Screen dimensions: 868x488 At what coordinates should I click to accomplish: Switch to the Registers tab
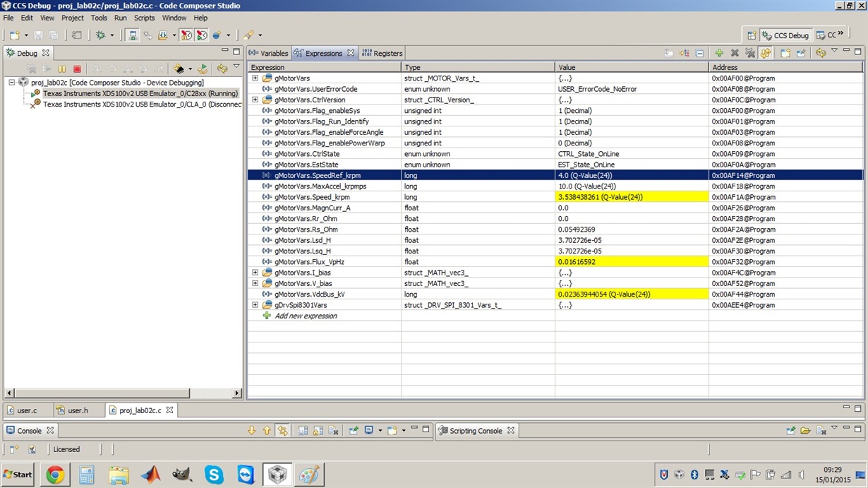[382, 53]
